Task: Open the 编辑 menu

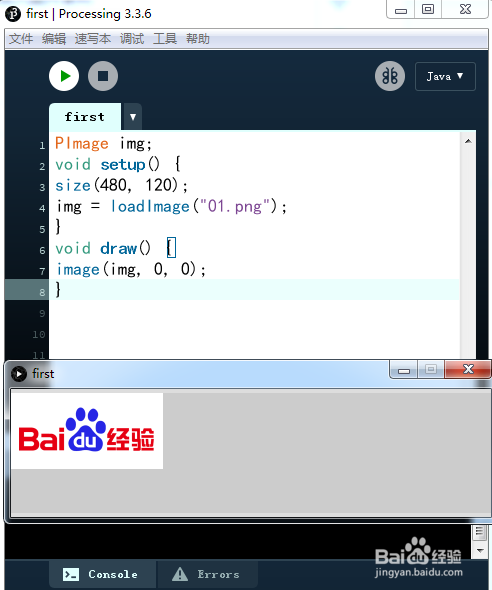Action: point(54,38)
